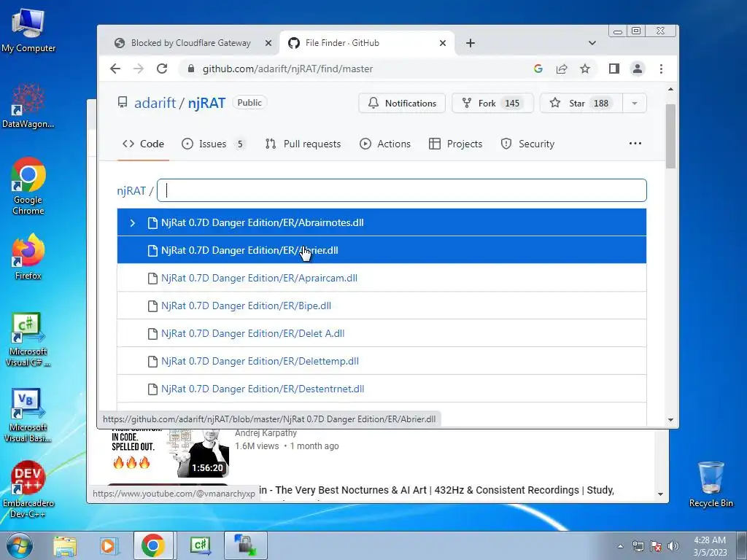The width and height of the screenshot is (747, 560).
Task: Open the Code tab
Action: click(x=143, y=144)
